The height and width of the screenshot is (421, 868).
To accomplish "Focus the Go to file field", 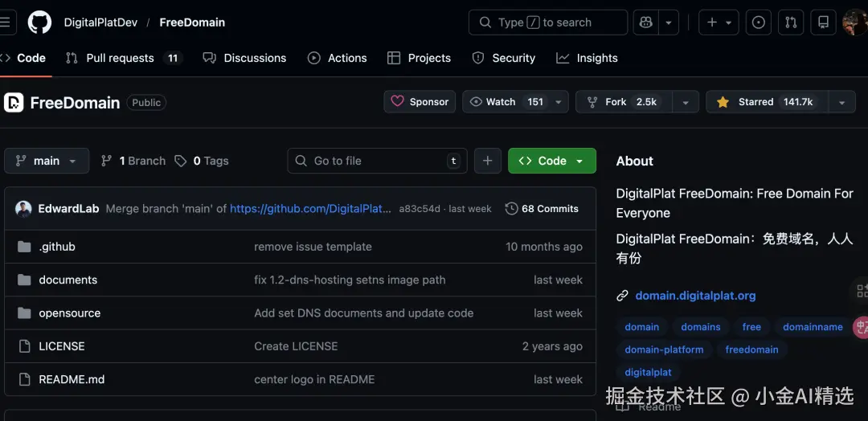I will coord(377,161).
